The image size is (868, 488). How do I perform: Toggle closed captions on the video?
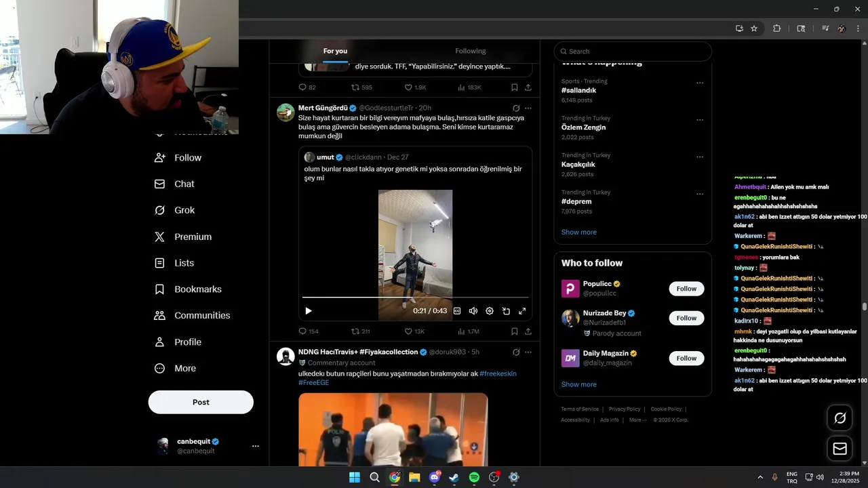point(457,311)
